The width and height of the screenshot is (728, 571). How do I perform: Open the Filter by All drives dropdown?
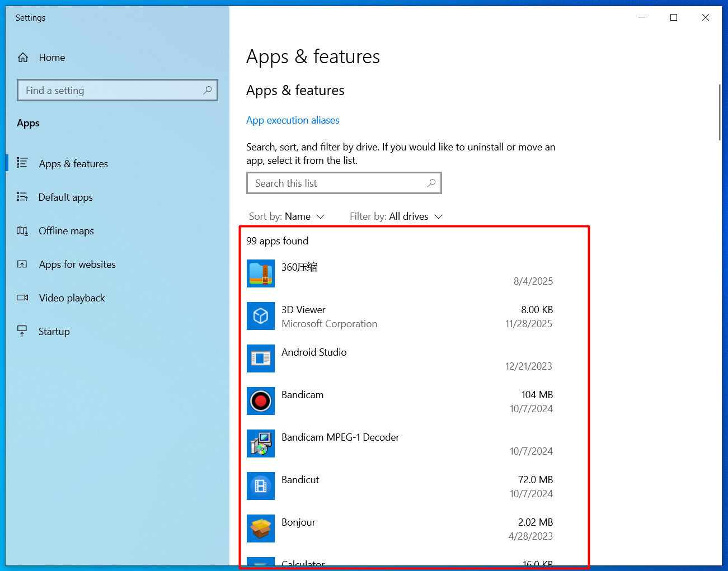(x=396, y=216)
